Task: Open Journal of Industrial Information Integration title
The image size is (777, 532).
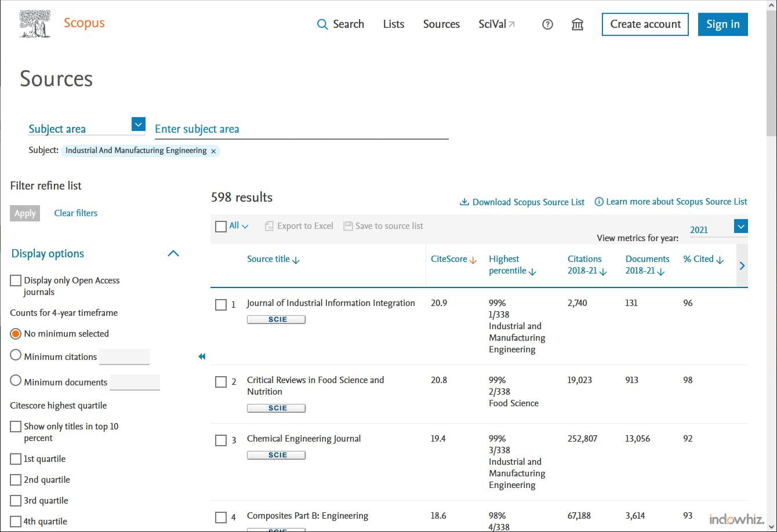Action: click(x=331, y=303)
